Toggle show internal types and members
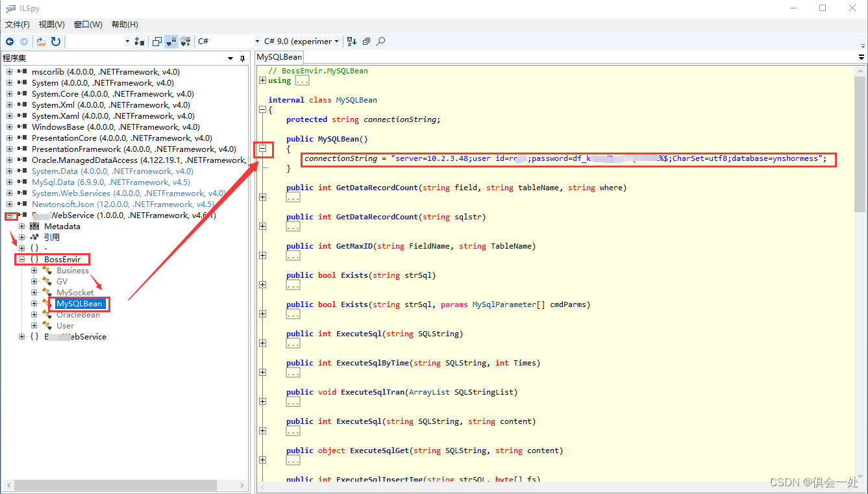This screenshot has width=868, height=494. point(171,42)
